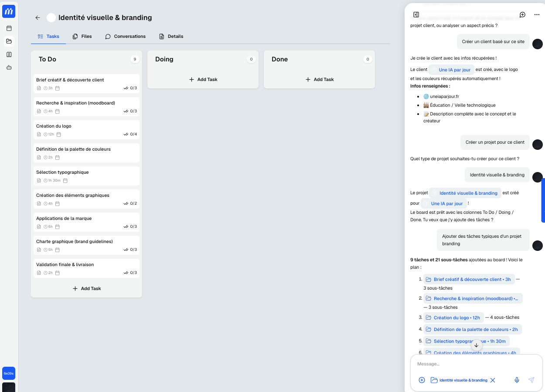Open the projects folder icon in sidebar
This screenshot has width=545, height=392.
[9, 41]
